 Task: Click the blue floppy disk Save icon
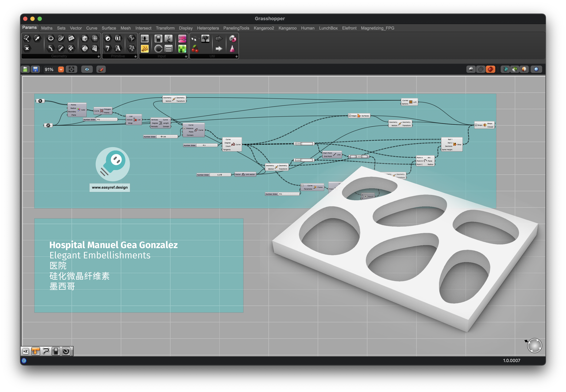pos(35,69)
